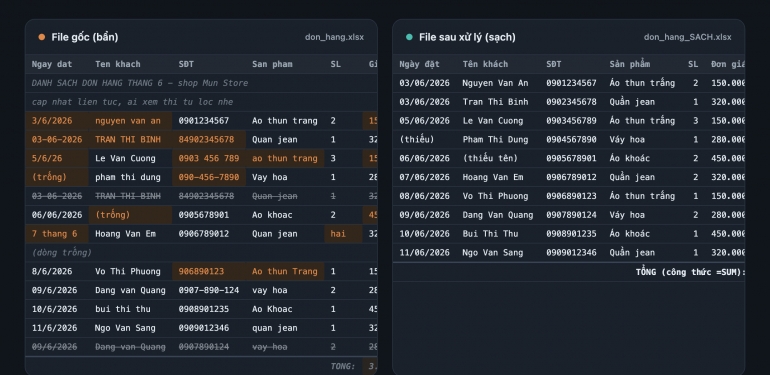This screenshot has width=770, height=375.
Task: Click the date '05/06/2026' in the clean file
Action: (424, 121)
